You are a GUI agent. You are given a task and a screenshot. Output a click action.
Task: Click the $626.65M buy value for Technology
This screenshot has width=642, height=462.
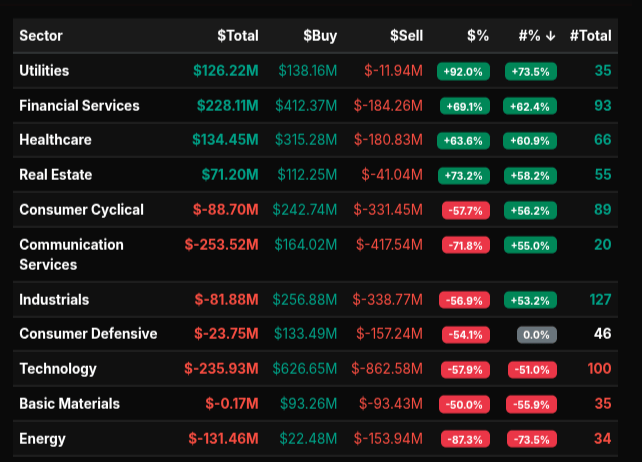[303, 369]
